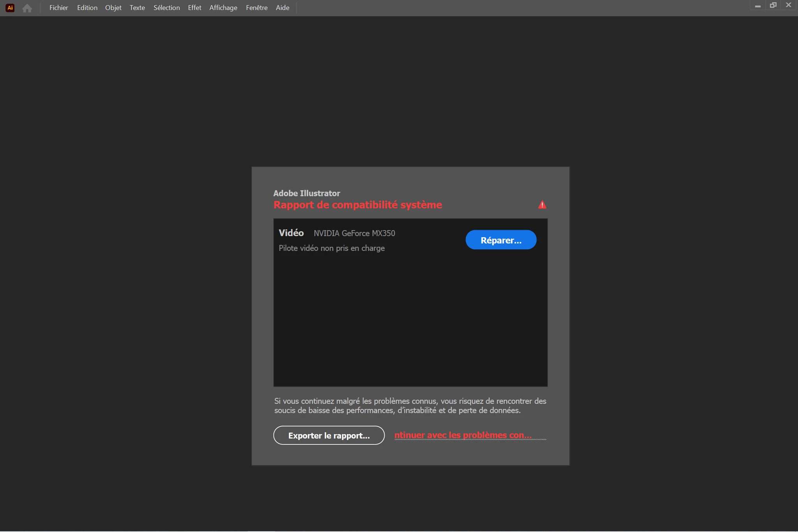This screenshot has width=798, height=532.
Task: Open the Texte menu
Action: [137, 8]
